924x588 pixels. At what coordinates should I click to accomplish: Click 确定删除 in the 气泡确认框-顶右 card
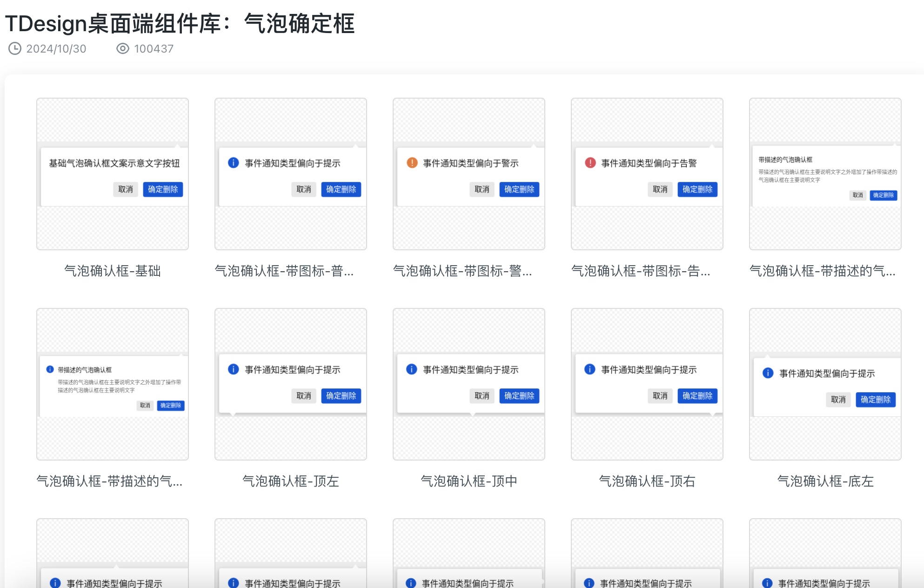(x=697, y=396)
